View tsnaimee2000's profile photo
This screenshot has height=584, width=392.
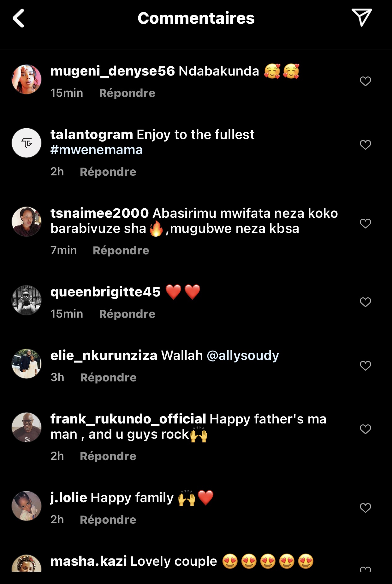coord(27,222)
